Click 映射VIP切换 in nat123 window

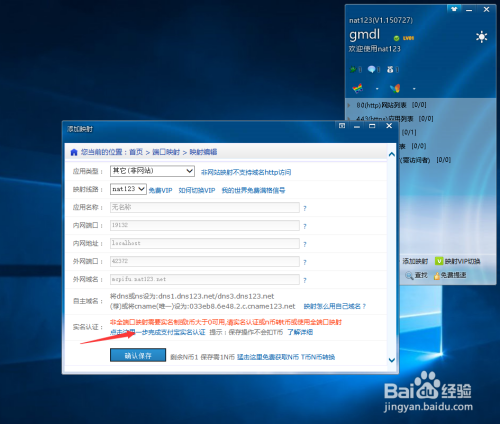[x=462, y=261]
